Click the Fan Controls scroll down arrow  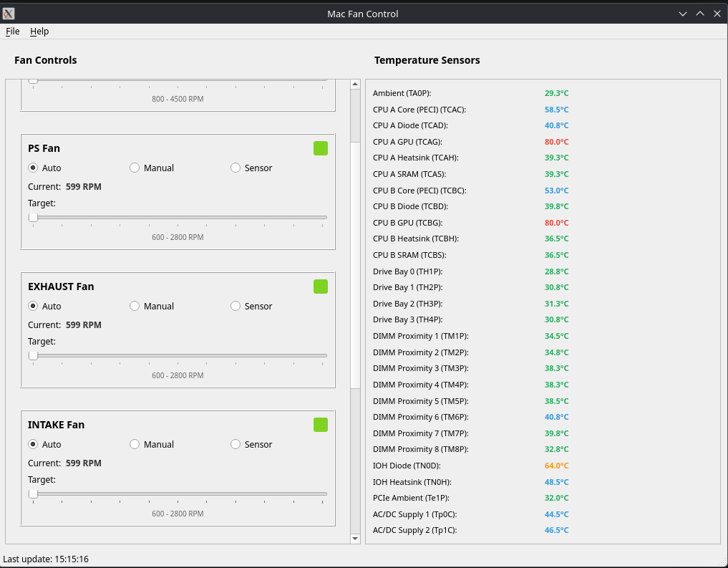(x=355, y=539)
